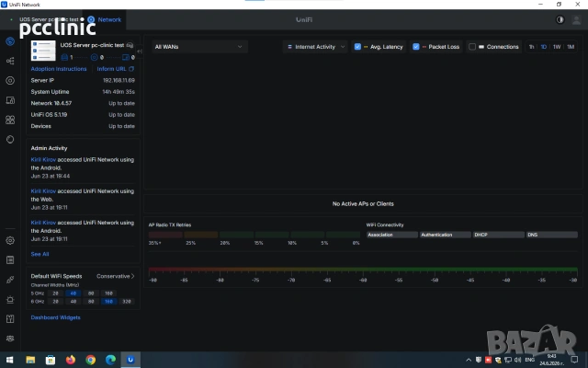Click the UOS Server pc-clinic test title
This screenshot has width=588, height=368.
pos(92,45)
